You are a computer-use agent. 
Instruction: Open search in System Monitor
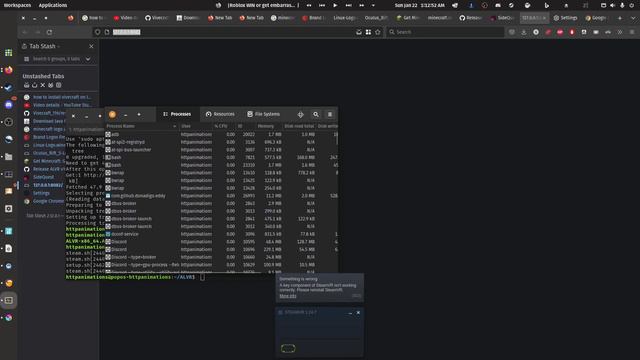(316, 115)
